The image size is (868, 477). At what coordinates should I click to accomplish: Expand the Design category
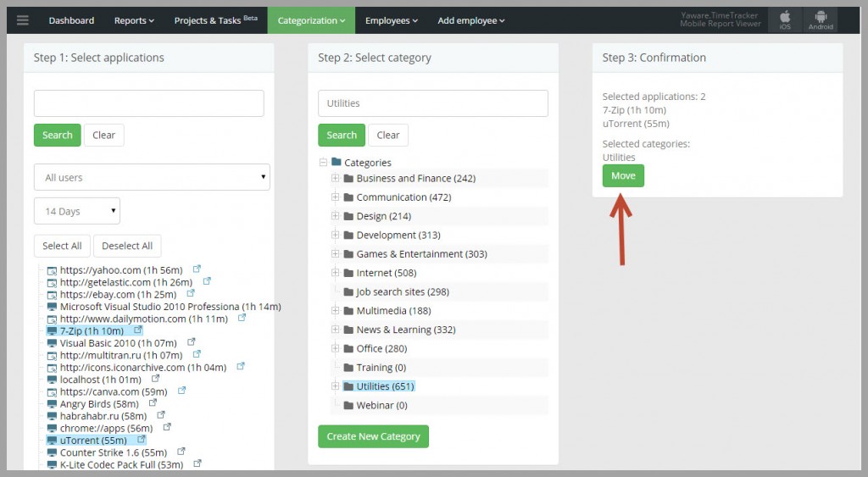tap(335, 216)
